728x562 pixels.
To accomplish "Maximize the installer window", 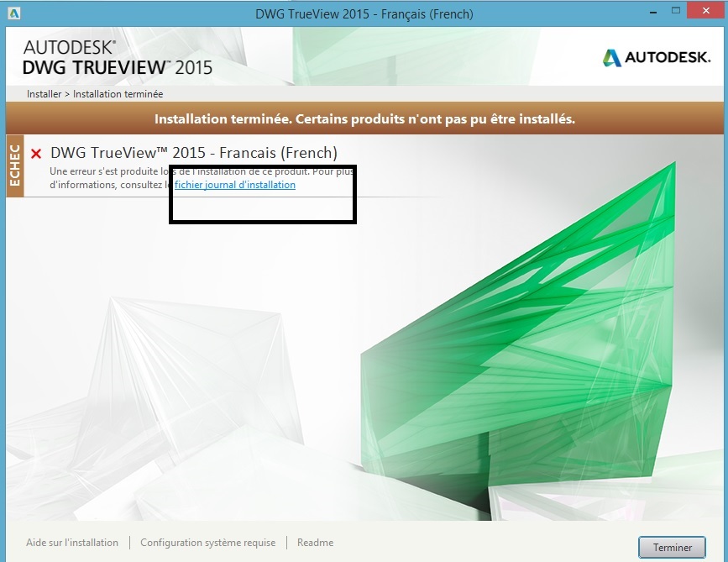I will tap(676, 11).
